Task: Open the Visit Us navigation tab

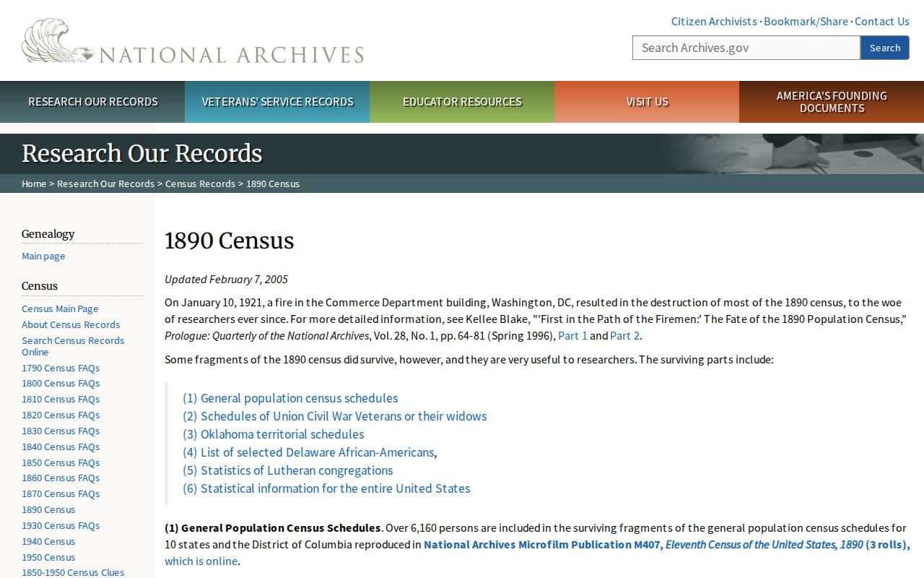Action: tap(647, 102)
